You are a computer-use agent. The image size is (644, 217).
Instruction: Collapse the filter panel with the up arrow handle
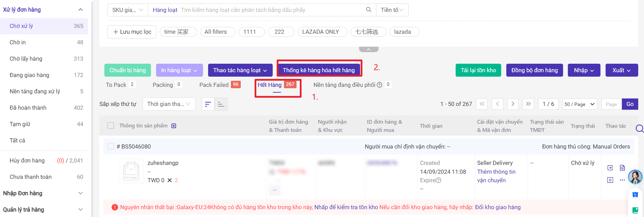tap(369, 49)
